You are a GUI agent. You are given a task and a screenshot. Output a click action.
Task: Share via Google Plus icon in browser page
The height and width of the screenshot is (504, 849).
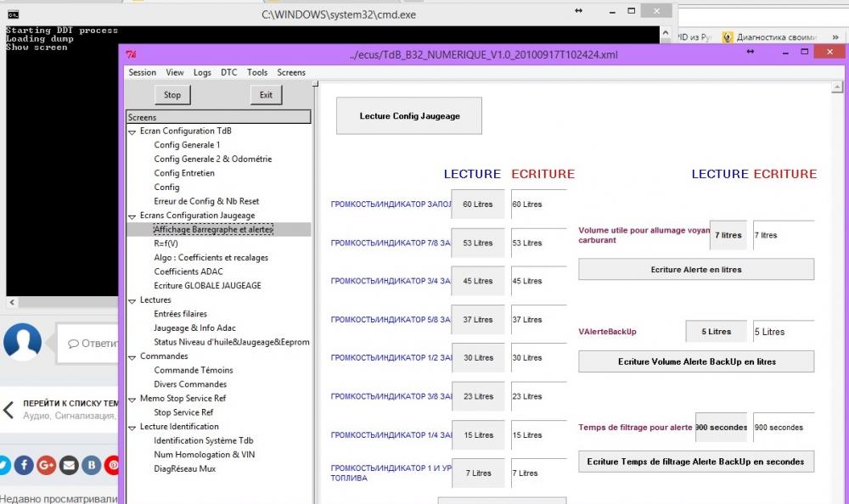tap(47, 465)
